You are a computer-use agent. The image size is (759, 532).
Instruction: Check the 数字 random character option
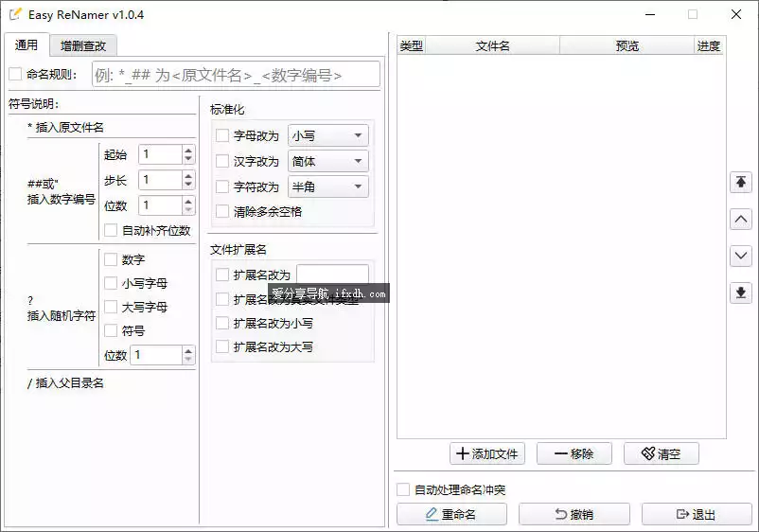coord(111,259)
